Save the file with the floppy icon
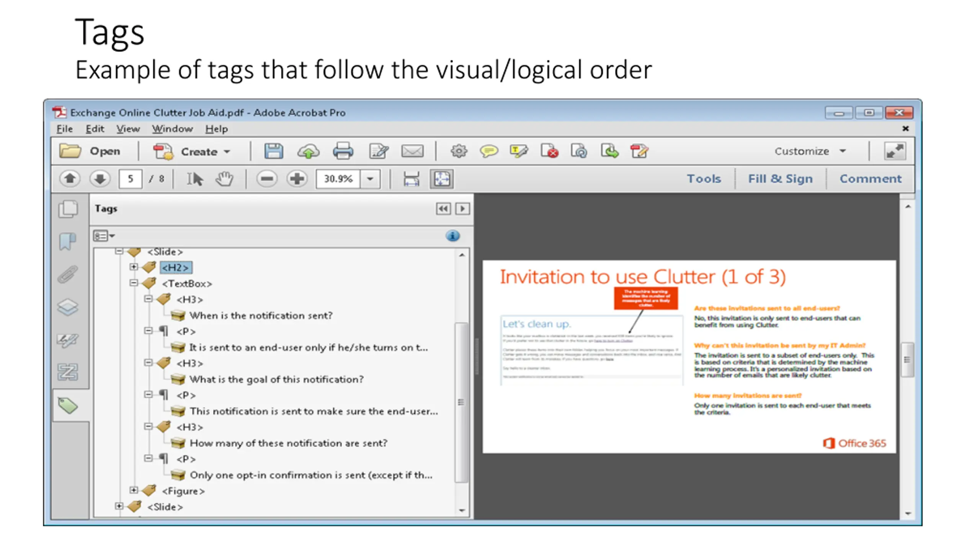Image resolution: width=980 pixels, height=551 pixels. point(274,151)
